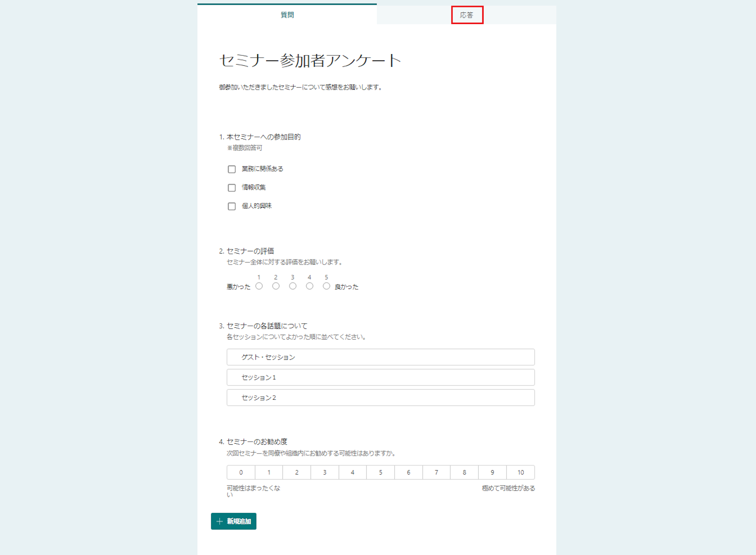This screenshot has width=756, height=555.
Task: Select the セッション2 ranking item
Action: 380,397
